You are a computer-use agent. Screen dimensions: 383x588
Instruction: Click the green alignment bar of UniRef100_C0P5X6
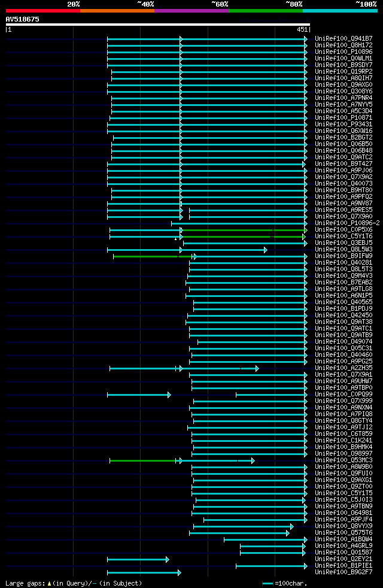(x=244, y=230)
